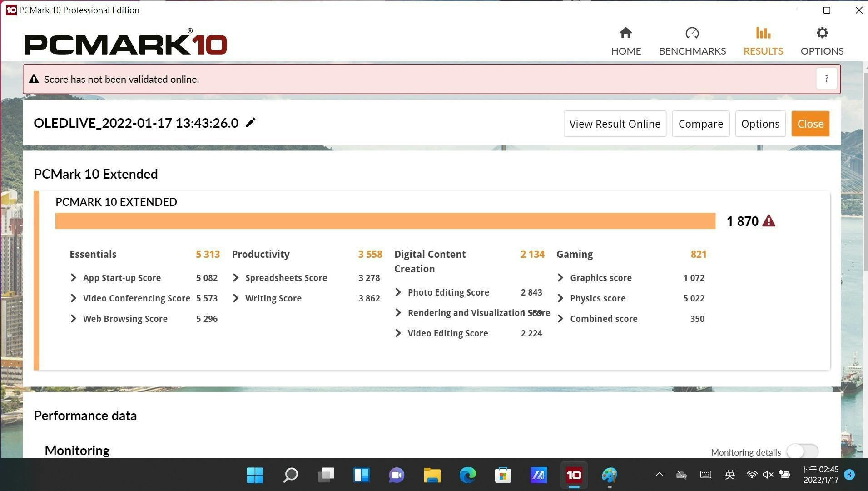This screenshot has width=868, height=491.
Task: Open the result Options button
Action: [760, 124]
